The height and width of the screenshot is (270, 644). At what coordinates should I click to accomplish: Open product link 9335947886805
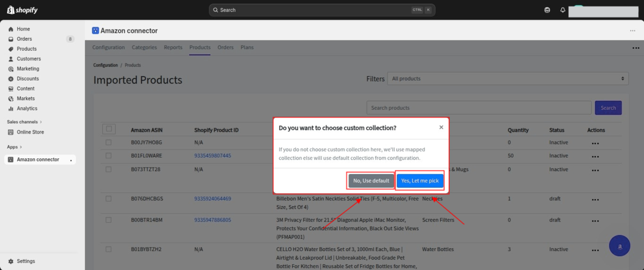coord(212,220)
